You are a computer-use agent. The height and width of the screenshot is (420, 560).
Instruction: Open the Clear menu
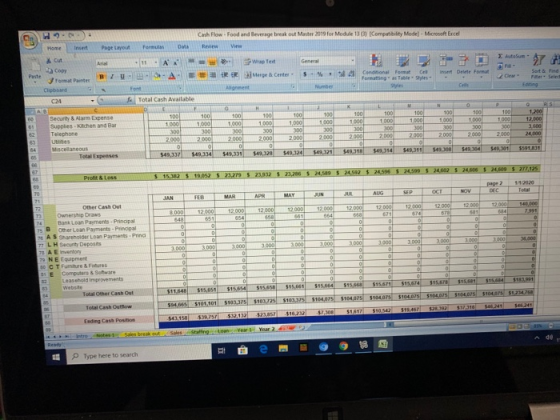click(x=508, y=76)
